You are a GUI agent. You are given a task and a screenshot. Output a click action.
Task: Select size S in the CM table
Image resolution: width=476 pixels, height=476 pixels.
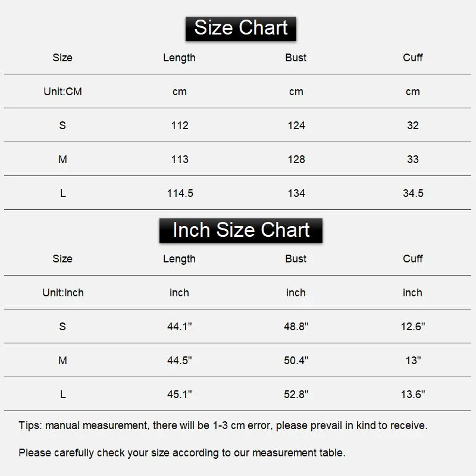pos(62,126)
